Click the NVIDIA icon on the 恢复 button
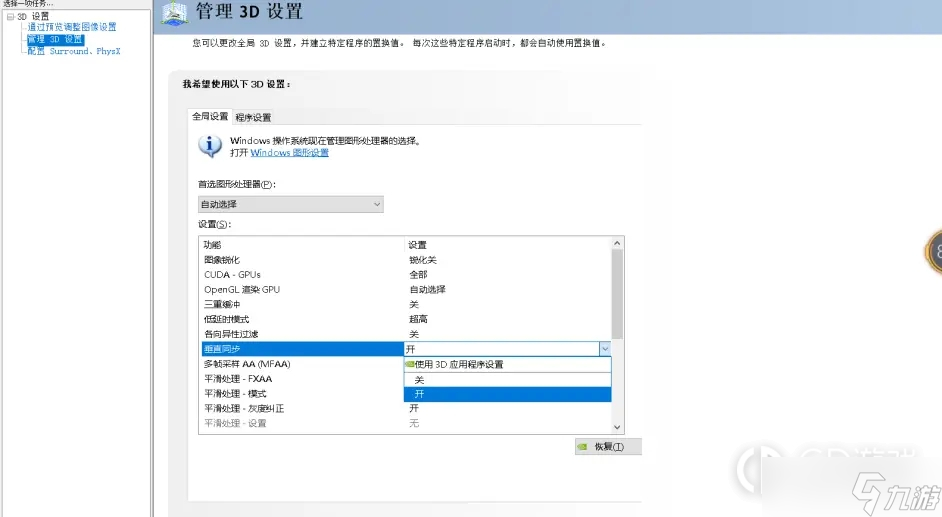Screen dimensions: 942x517 pos(582,447)
